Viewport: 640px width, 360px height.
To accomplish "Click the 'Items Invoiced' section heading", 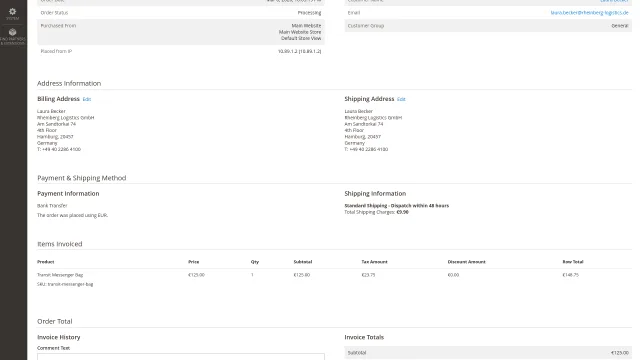I will pos(60,244).
